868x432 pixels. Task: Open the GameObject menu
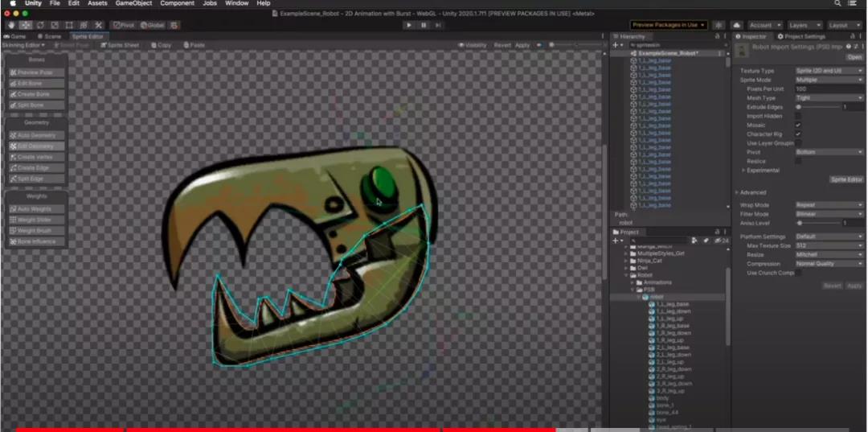click(133, 3)
